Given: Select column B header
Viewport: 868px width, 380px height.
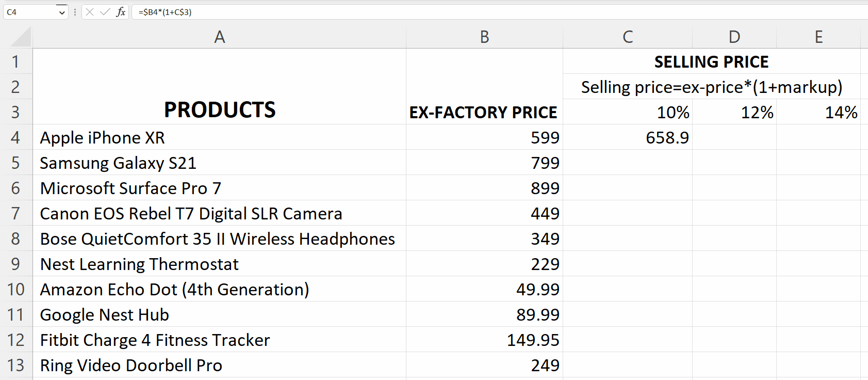Looking at the screenshot, I should (484, 37).
